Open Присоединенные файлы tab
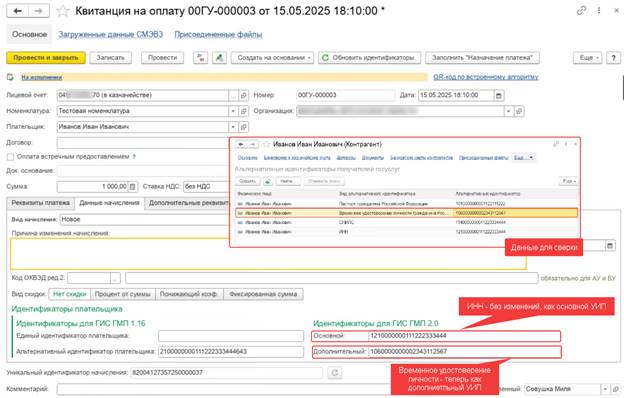Image resolution: width=624 pixels, height=398 pixels. [x=218, y=35]
